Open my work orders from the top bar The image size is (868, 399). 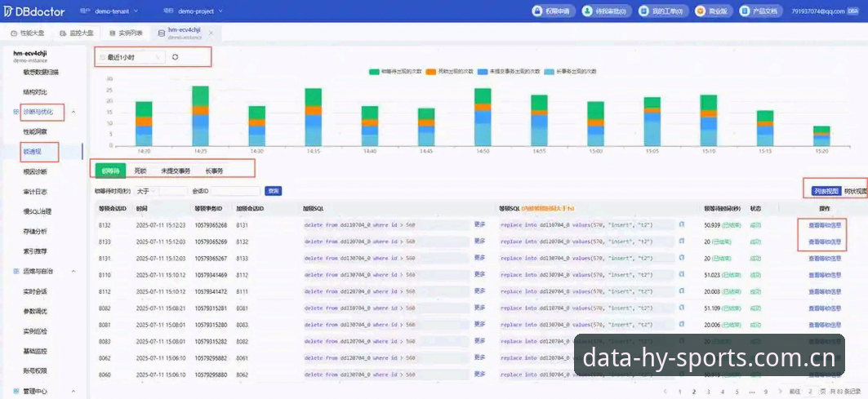point(661,11)
